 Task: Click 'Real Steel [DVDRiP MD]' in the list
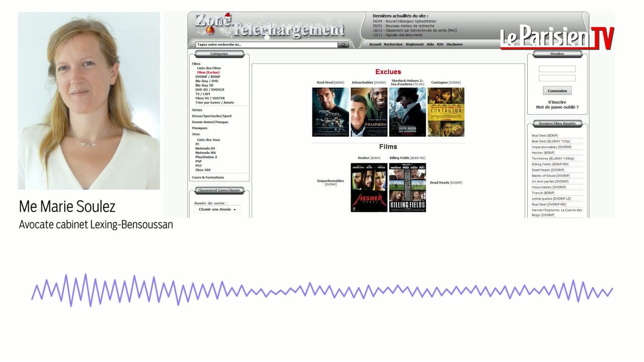click(549, 205)
